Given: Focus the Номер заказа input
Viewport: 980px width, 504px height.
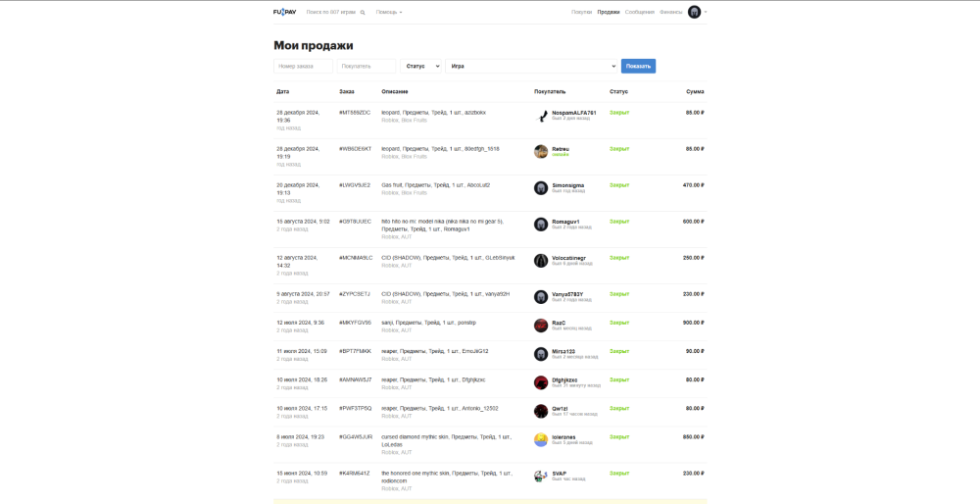Looking at the screenshot, I should coord(303,66).
